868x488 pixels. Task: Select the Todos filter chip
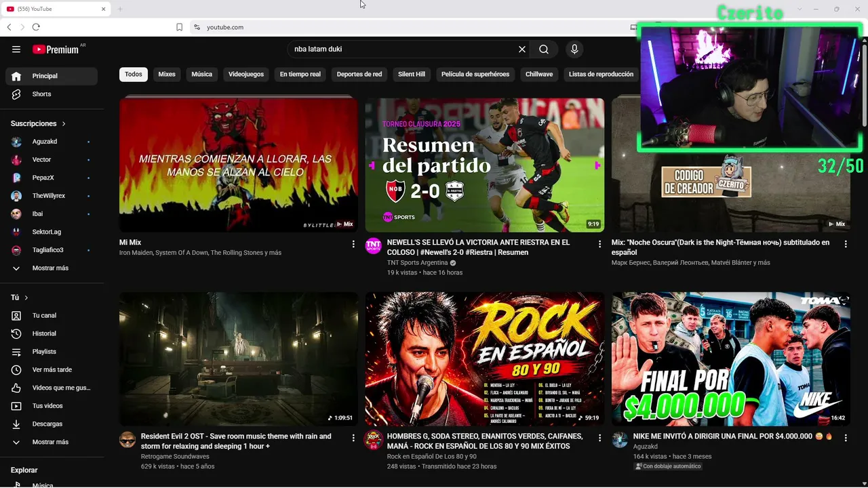(x=134, y=75)
